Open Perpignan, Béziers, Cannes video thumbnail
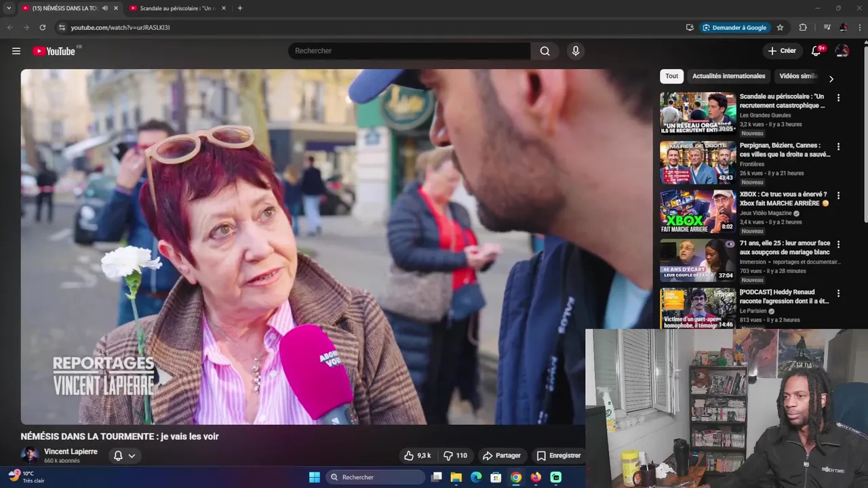 point(698,162)
